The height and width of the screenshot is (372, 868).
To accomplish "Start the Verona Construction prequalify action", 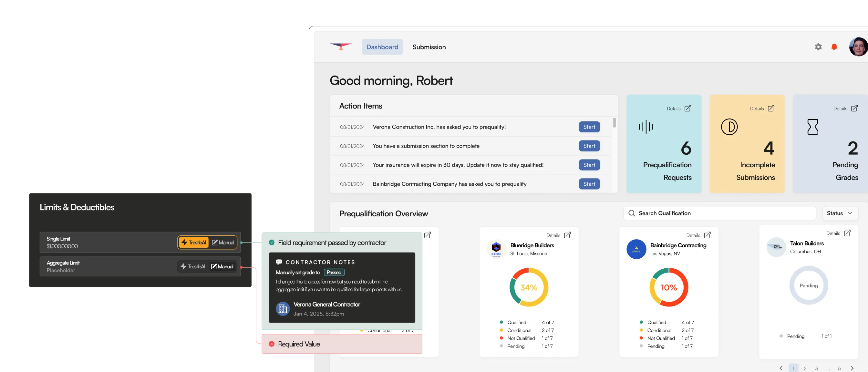I will [589, 127].
